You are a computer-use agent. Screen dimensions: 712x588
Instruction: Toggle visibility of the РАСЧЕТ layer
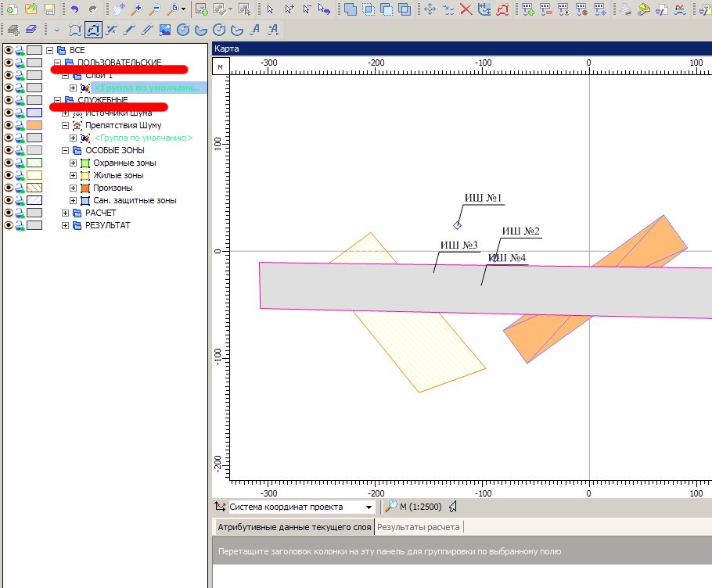click(x=9, y=213)
